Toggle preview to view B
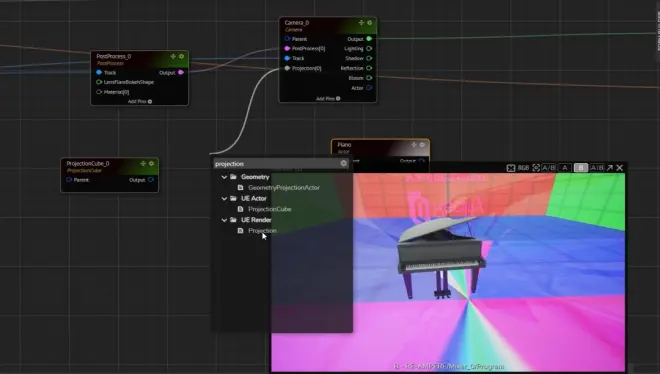Image resolution: width=660 pixels, height=374 pixels. coord(581,168)
